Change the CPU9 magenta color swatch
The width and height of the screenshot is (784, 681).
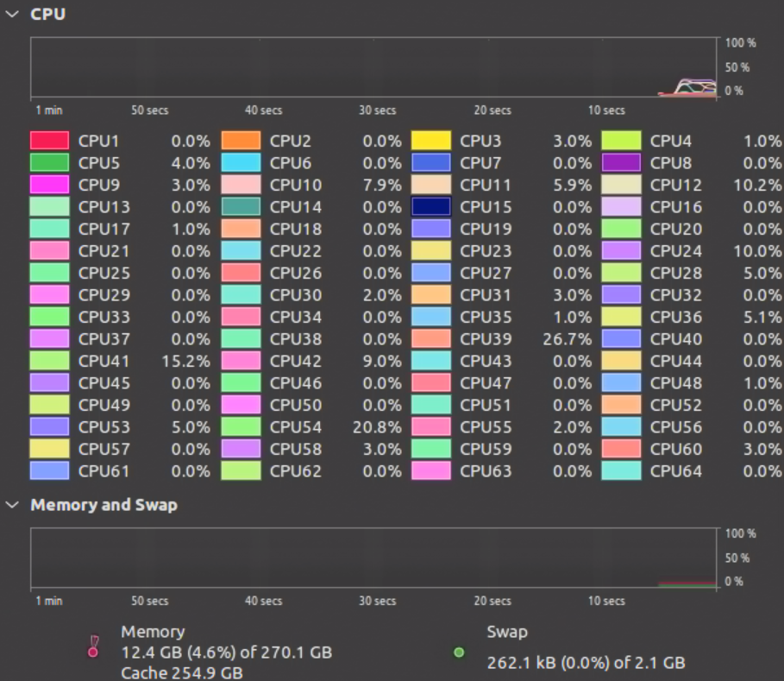click(49, 185)
